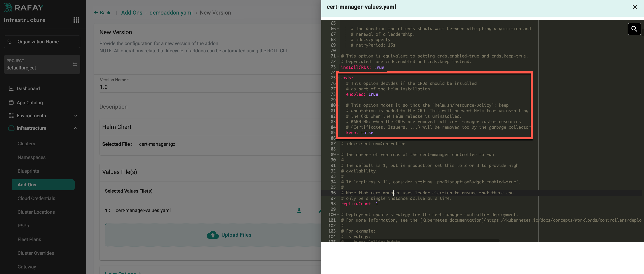The width and height of the screenshot is (644, 274).
Task: Open Cluster Locations in sidebar
Action: point(36,212)
